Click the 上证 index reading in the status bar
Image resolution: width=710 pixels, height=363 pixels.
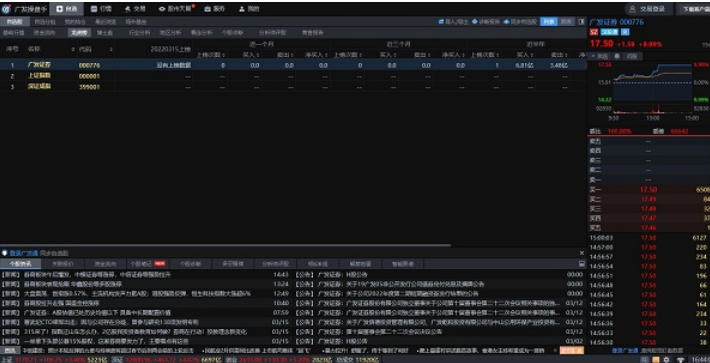[x=54, y=359]
